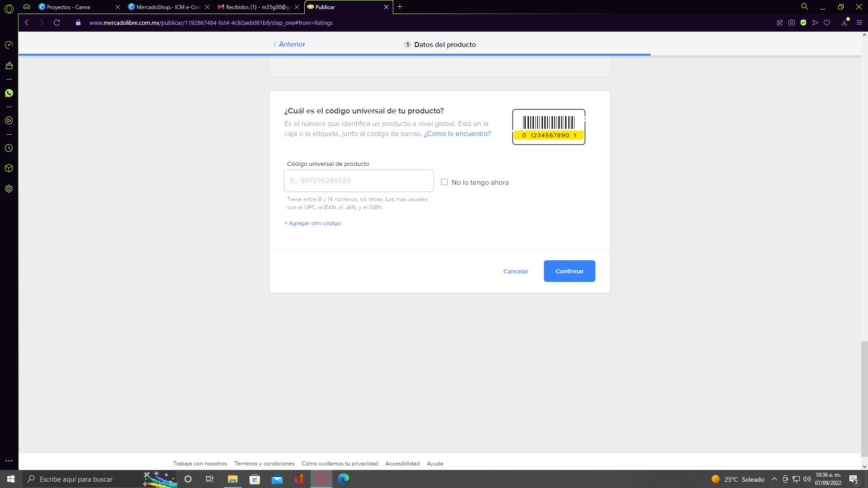Focus the Código universal de producto field

pyautogui.click(x=359, y=181)
